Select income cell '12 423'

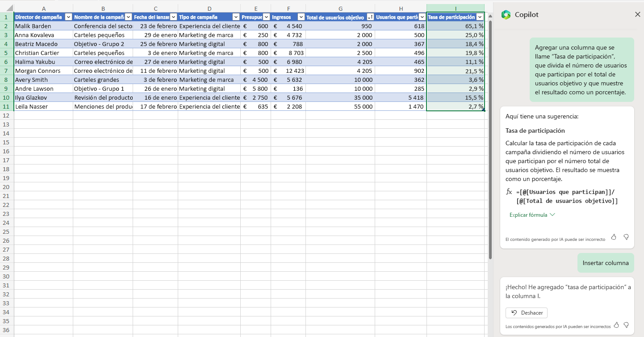288,71
